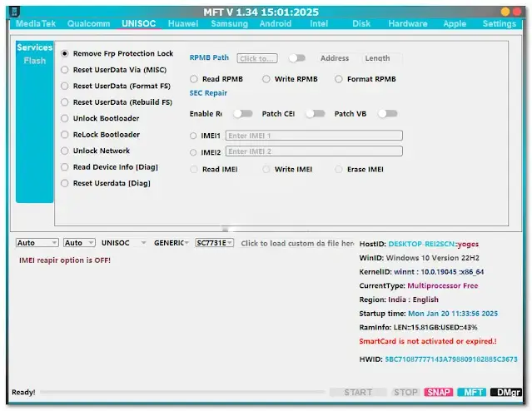
Task: Select Reset Userdata [Diag] option
Action: pyautogui.click(x=106, y=184)
